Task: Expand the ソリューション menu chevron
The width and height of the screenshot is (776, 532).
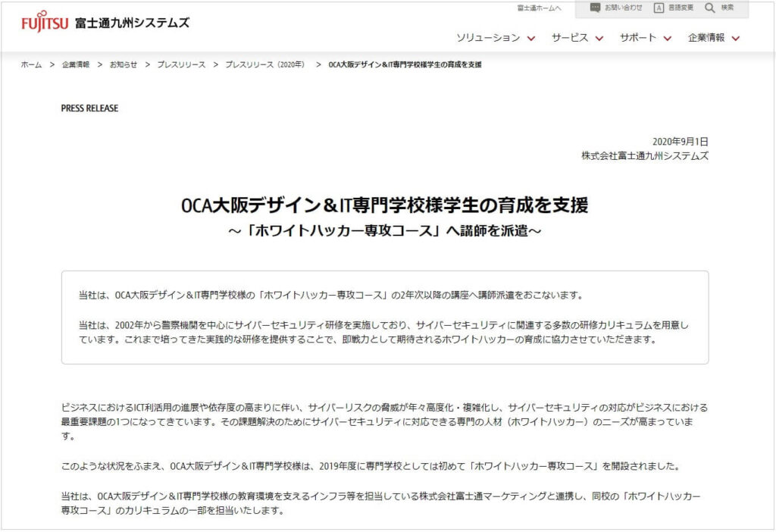Action: click(531, 39)
